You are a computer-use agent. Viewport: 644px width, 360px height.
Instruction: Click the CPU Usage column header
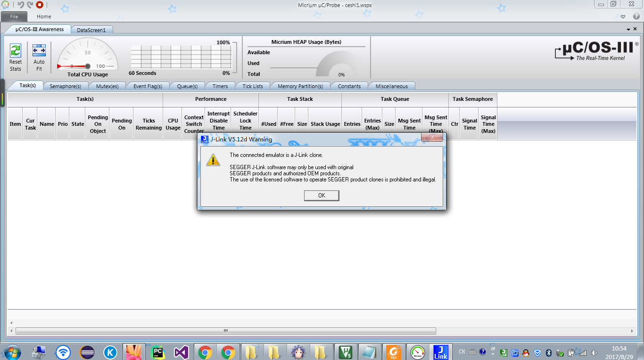click(x=173, y=124)
